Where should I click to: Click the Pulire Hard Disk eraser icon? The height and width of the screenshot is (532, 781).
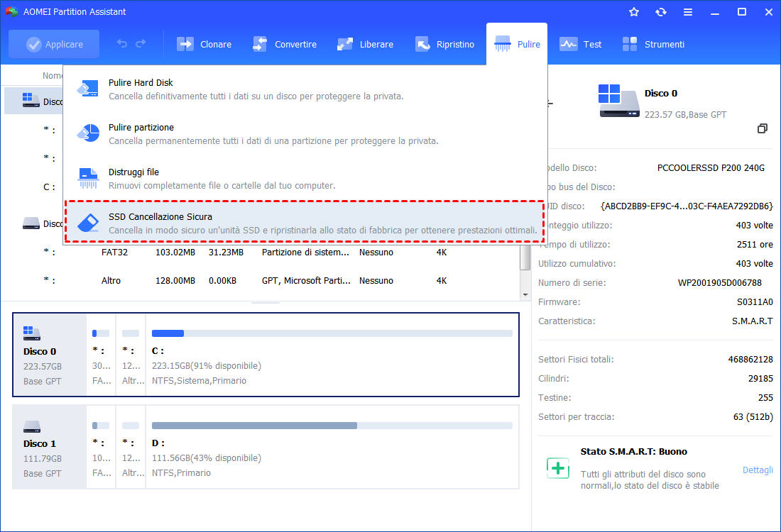(x=88, y=88)
